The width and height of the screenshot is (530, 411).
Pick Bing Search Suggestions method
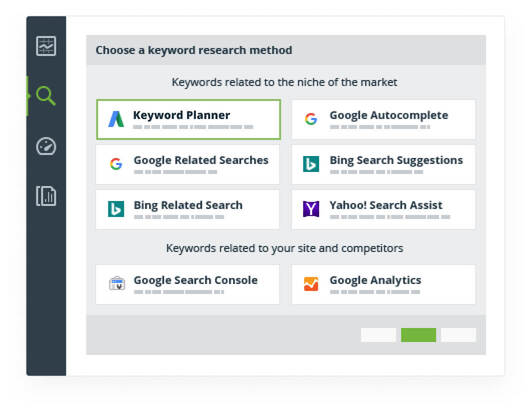click(384, 165)
